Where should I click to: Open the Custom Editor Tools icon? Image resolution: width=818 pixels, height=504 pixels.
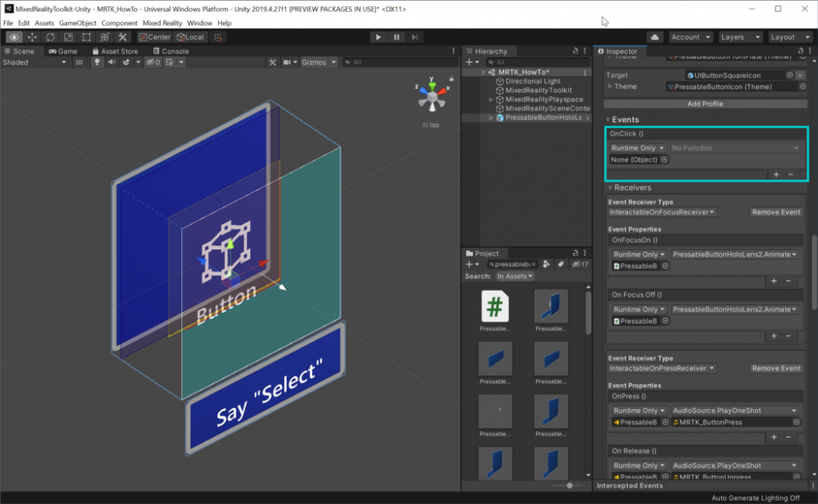pos(121,37)
